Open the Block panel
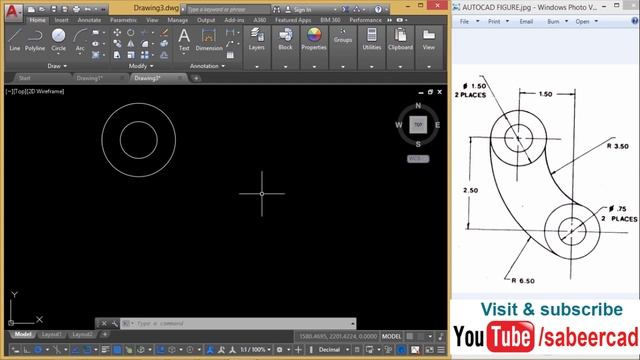The height and width of the screenshot is (360, 640). pos(285,40)
